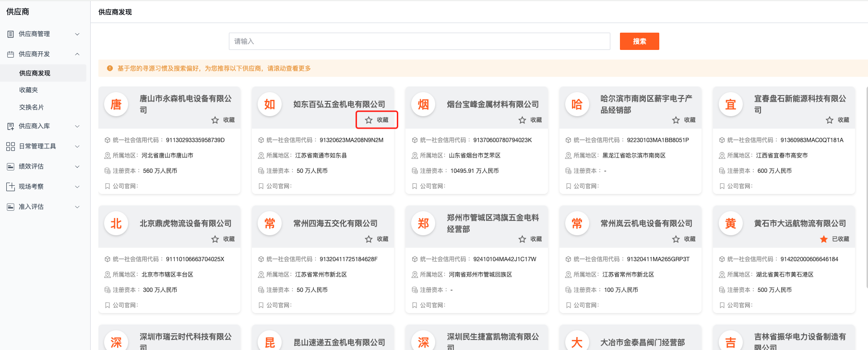The image size is (868, 350).
Task: Expand 现场考察 menu chevron
Action: click(x=77, y=187)
